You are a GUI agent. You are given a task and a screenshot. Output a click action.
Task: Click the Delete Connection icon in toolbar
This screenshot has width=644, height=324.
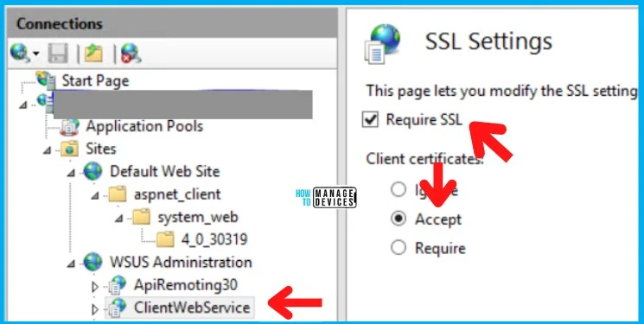(x=131, y=54)
